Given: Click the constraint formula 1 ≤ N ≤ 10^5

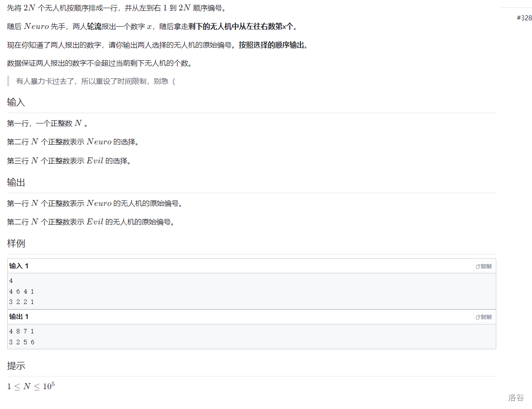Looking at the screenshot, I should 31,386.
